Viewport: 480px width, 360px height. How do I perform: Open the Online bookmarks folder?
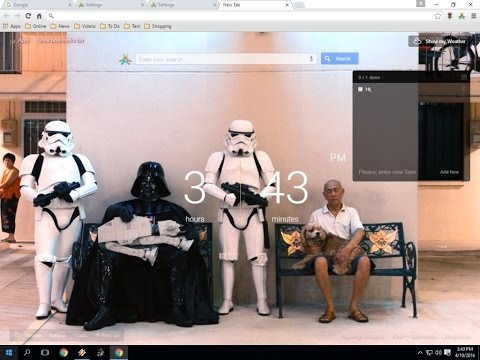pyautogui.click(x=36, y=26)
